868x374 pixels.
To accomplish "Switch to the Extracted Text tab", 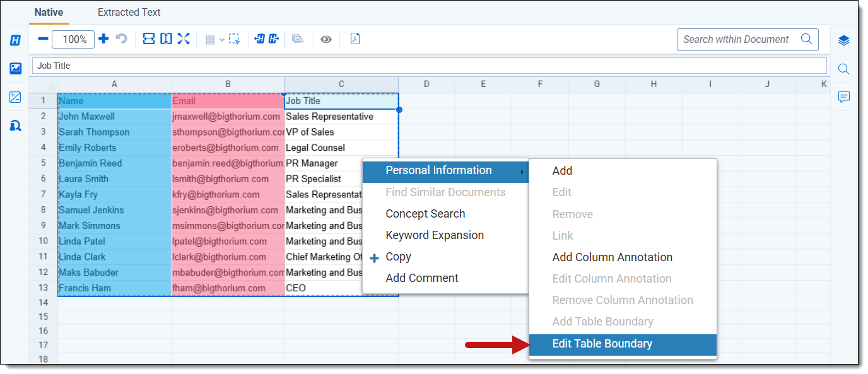I will click(x=129, y=12).
